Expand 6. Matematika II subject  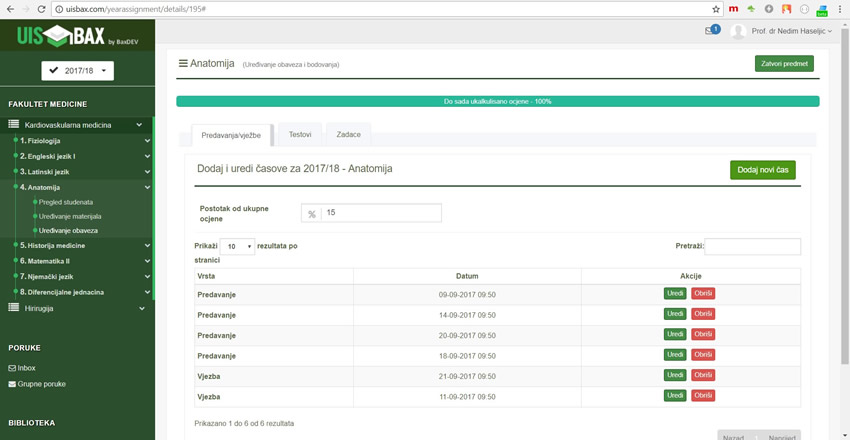(147, 261)
